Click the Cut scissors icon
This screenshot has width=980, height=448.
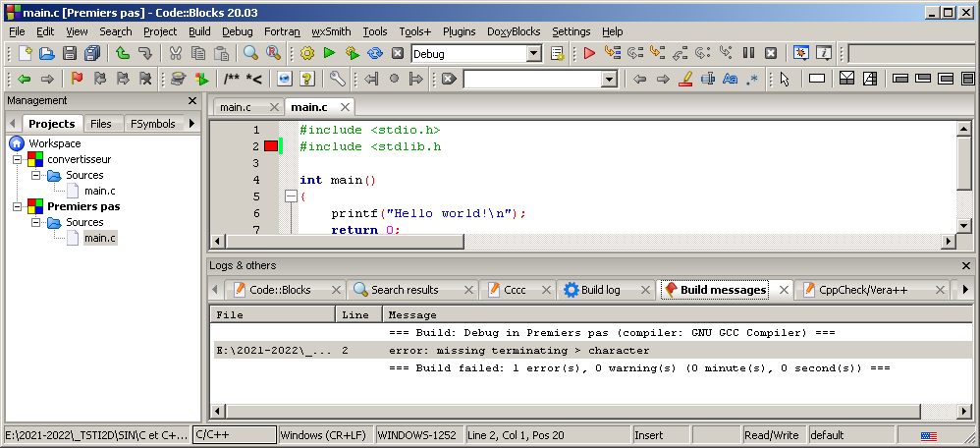tap(176, 54)
